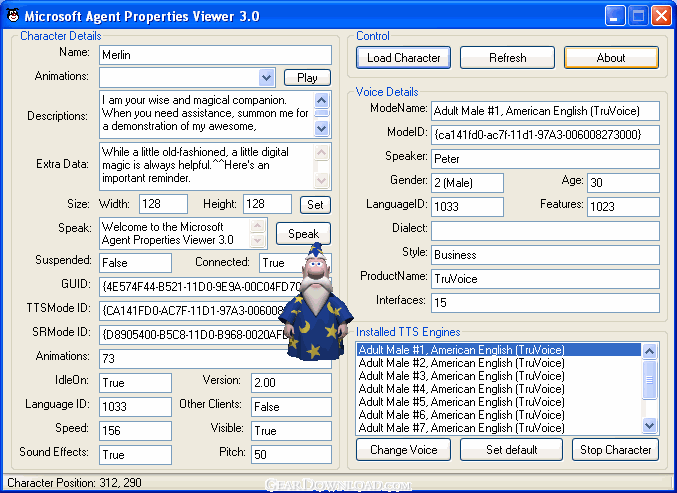Stop the character
Image resolution: width=677 pixels, height=493 pixels.
coord(615,450)
